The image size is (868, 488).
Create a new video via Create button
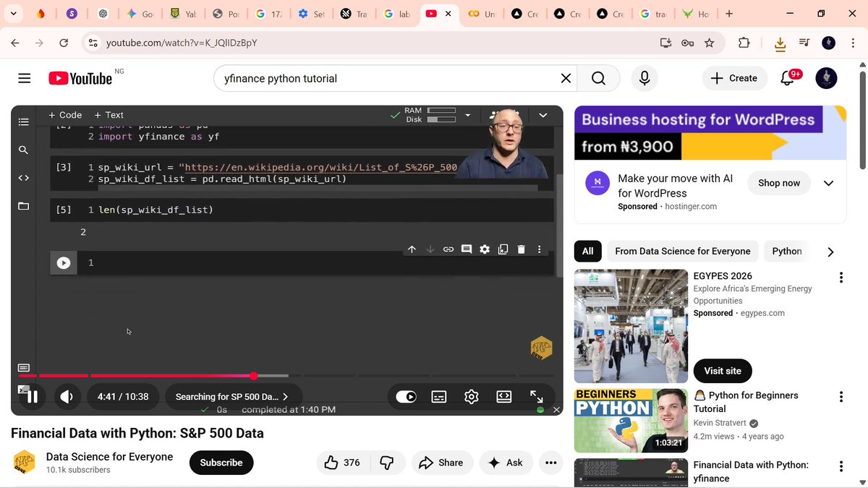[734, 78]
